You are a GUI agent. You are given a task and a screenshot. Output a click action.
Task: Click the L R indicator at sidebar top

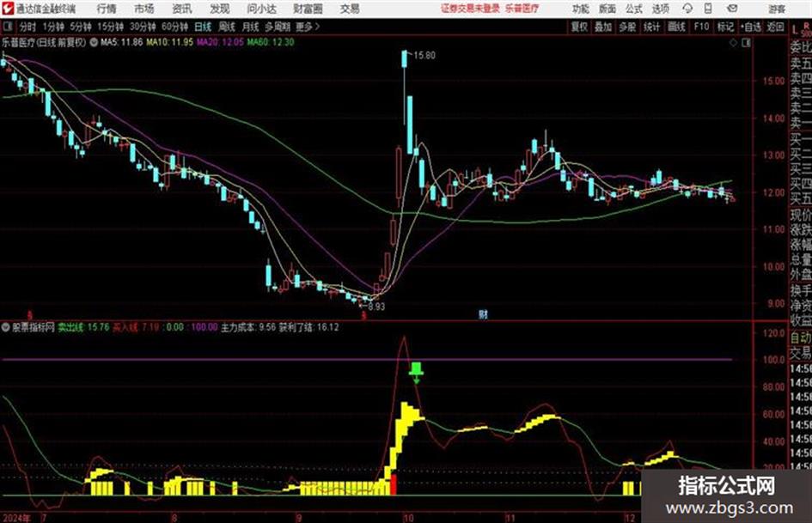coord(801,29)
